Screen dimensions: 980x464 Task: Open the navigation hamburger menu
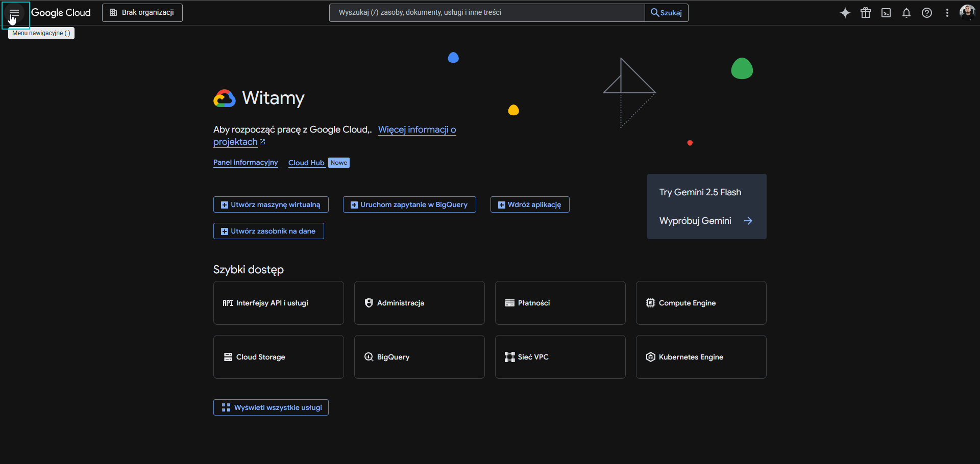[15, 12]
